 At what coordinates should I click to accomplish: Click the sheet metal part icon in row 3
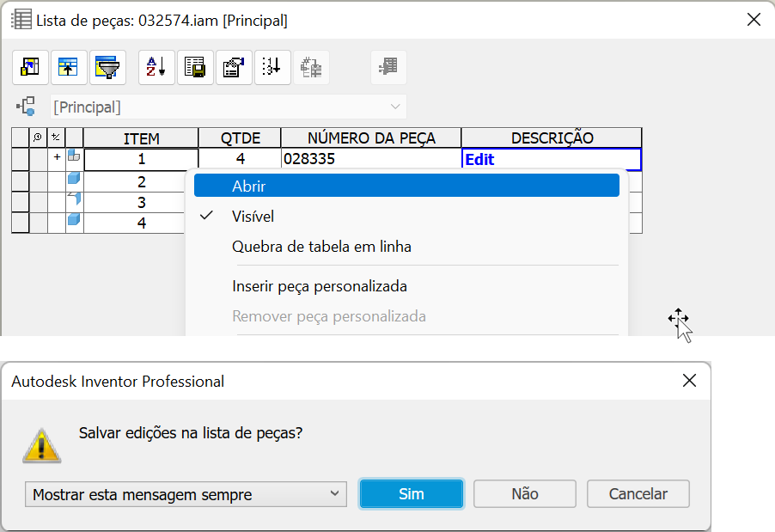point(74,199)
